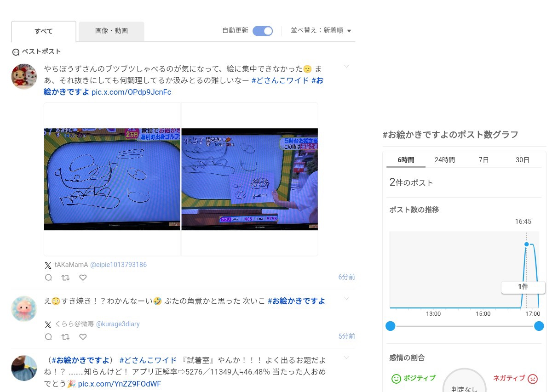
Task: Select the negative frowning face icon
Action: (x=533, y=379)
